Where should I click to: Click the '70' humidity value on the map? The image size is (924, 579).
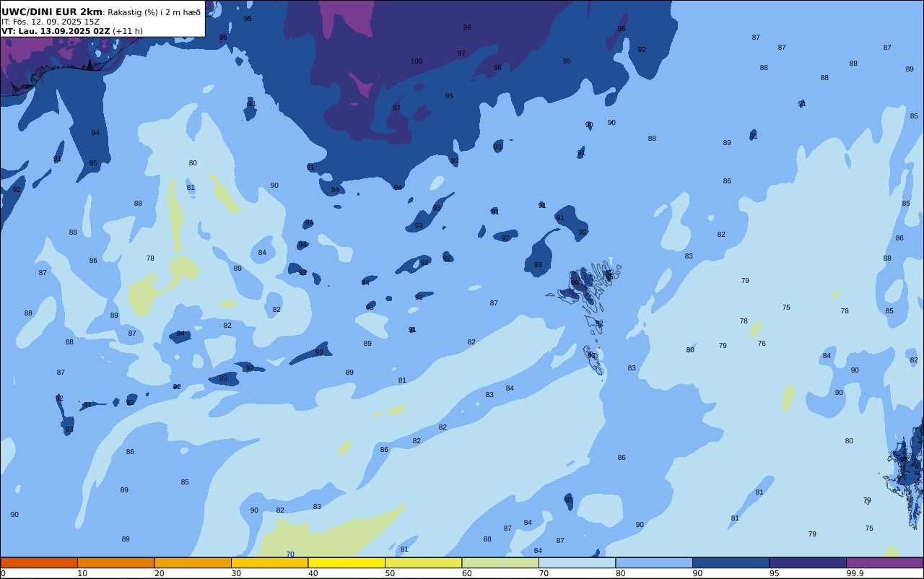click(x=290, y=554)
